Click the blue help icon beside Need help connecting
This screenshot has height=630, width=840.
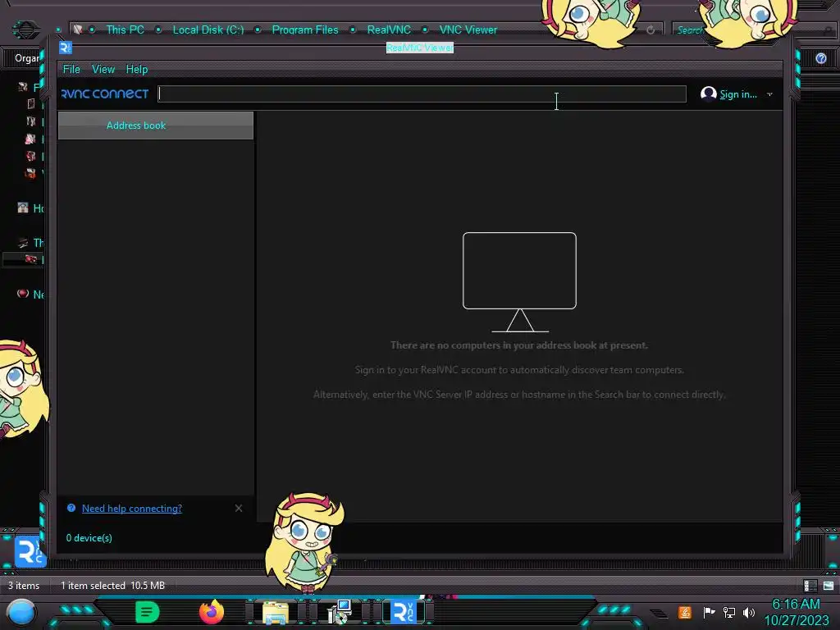click(71, 508)
